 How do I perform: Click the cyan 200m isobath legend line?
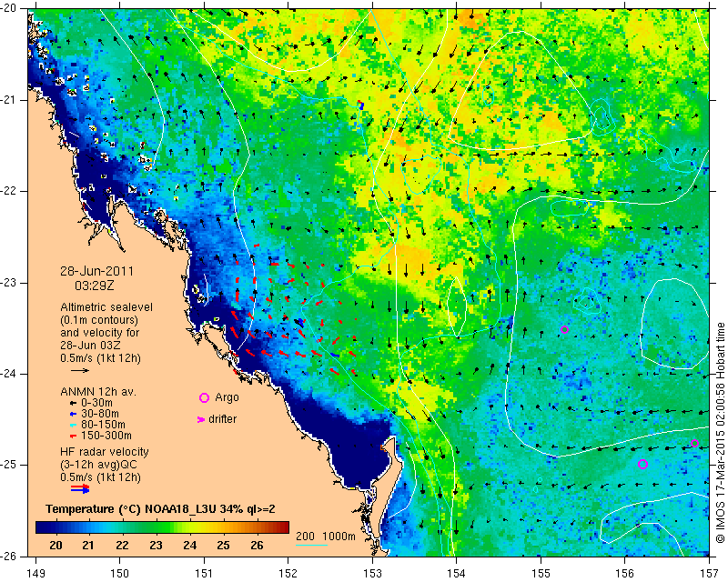[311, 545]
